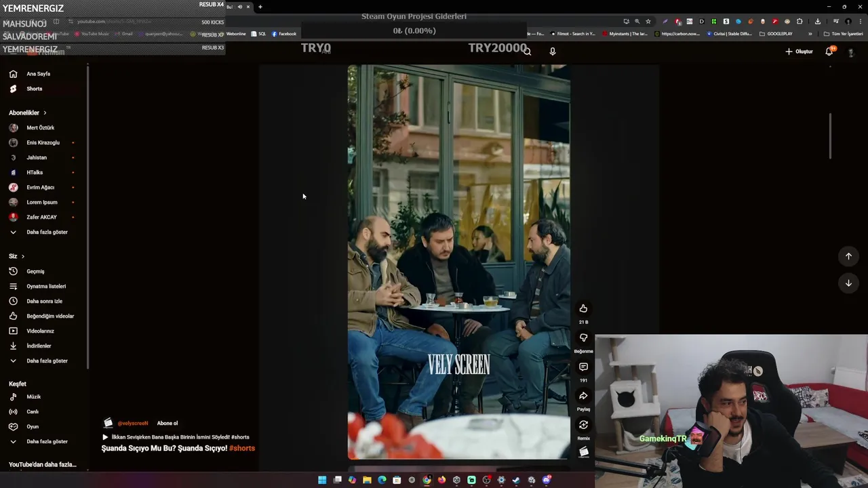Open Chrome downloads icon
The image size is (868, 488).
[818, 21]
